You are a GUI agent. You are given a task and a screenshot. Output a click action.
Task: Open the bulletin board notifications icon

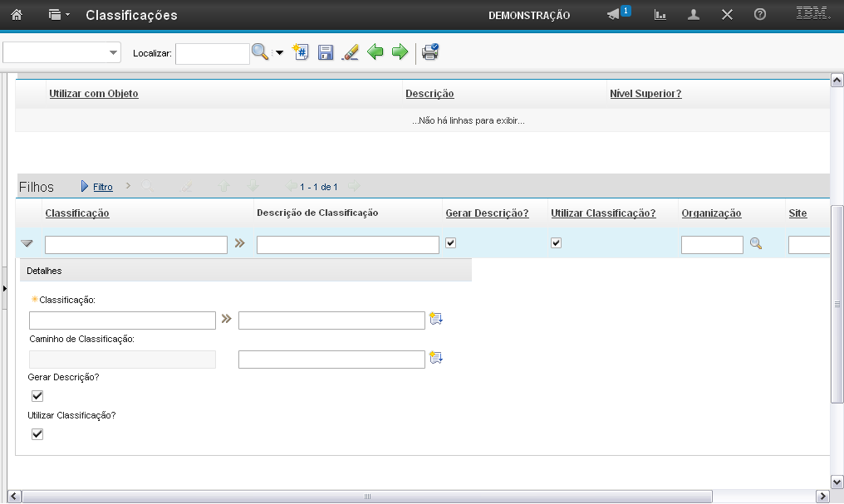point(615,15)
